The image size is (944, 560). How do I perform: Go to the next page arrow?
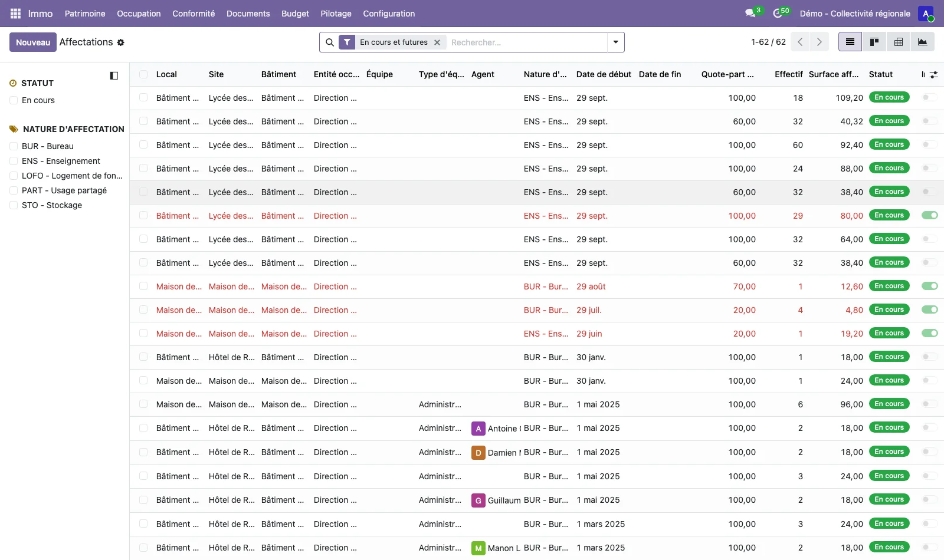[819, 42]
